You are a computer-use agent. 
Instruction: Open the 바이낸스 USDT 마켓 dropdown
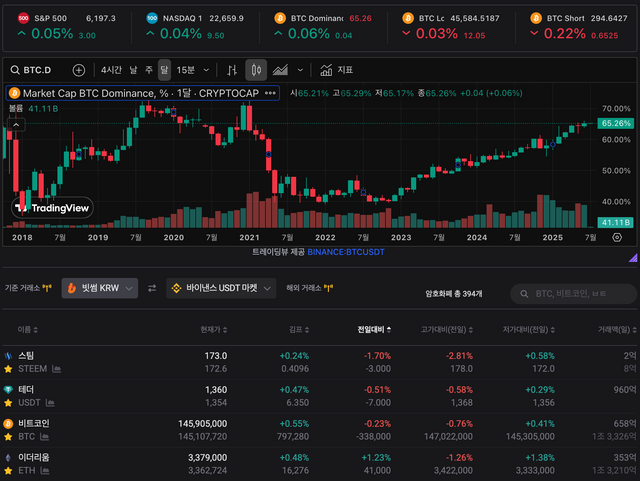coord(221,288)
